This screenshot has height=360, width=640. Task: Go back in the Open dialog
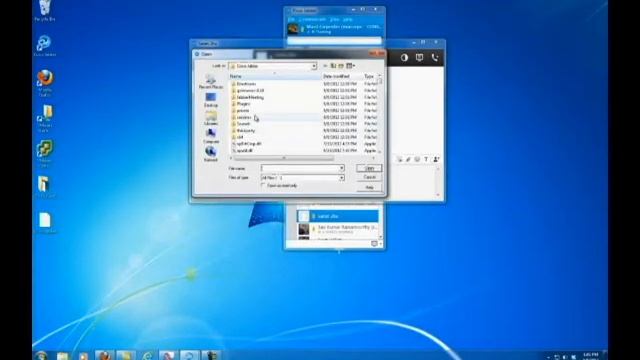(325, 66)
